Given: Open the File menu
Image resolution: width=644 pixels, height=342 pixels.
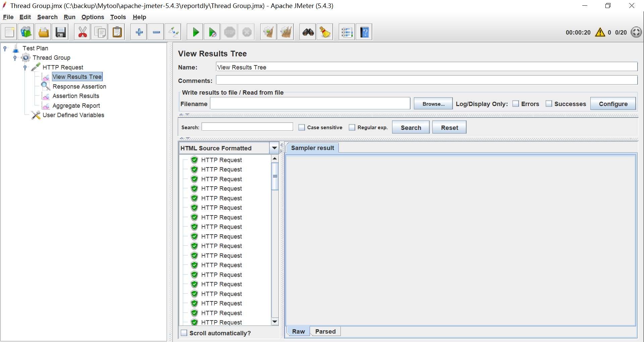Looking at the screenshot, I should coord(8,17).
